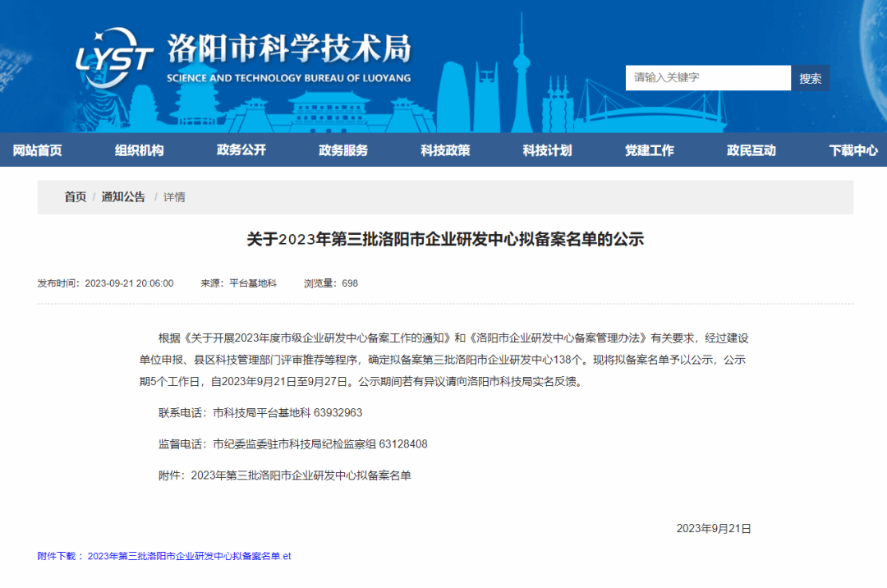The height and width of the screenshot is (588, 887).
Task: Open the 科技政策 menu item
Action: [x=445, y=150]
